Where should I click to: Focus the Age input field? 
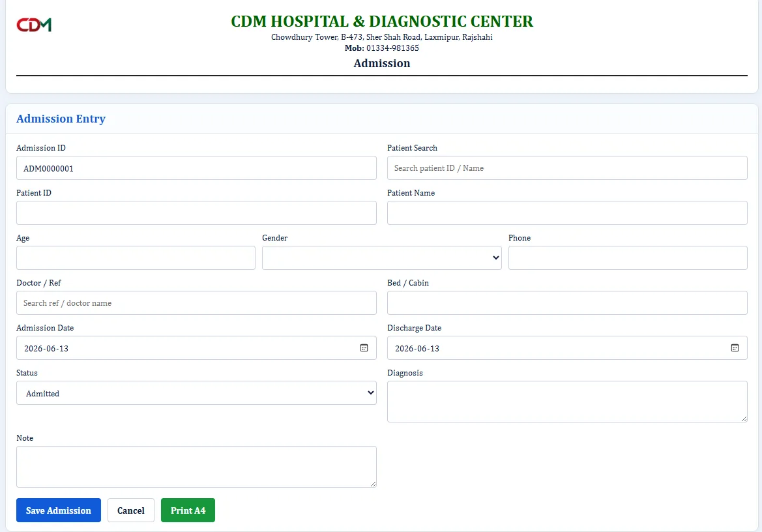[x=136, y=258]
